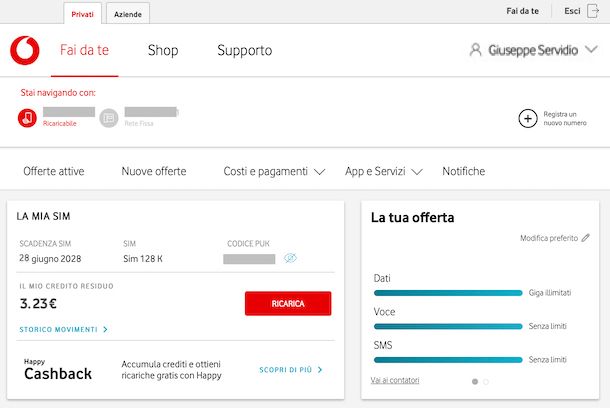The image size is (610, 408).
Task: Click Modifica preferito link
Action: [549, 238]
